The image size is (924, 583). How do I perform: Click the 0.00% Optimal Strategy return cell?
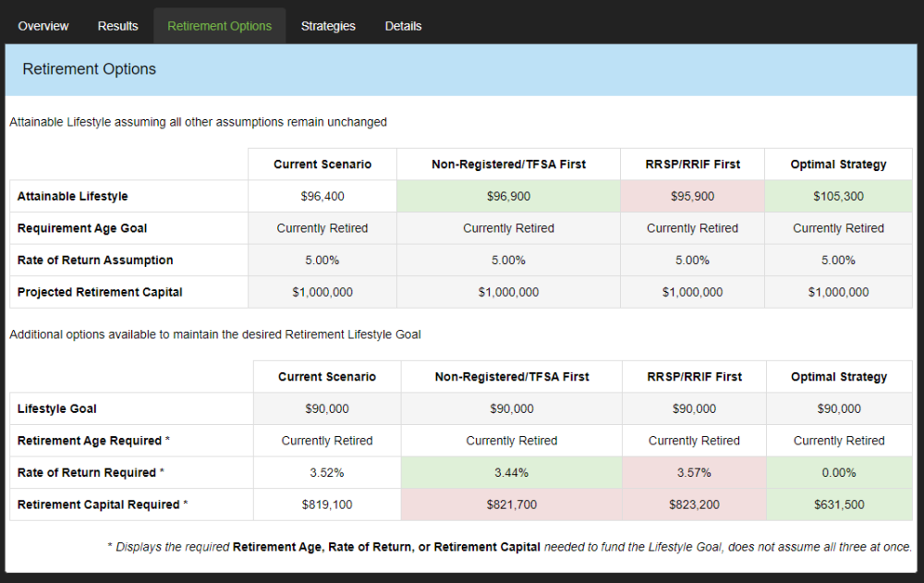pos(837,472)
